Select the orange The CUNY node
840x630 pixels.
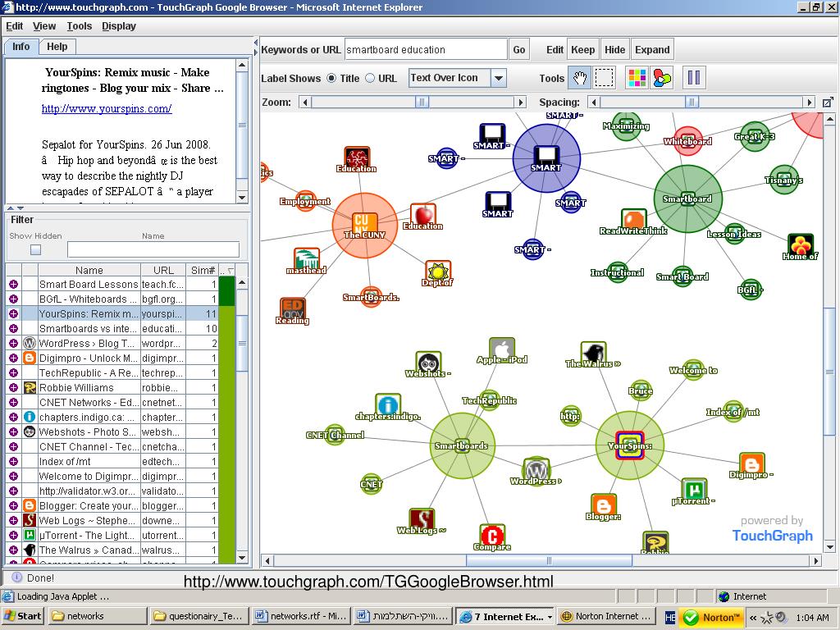click(365, 226)
